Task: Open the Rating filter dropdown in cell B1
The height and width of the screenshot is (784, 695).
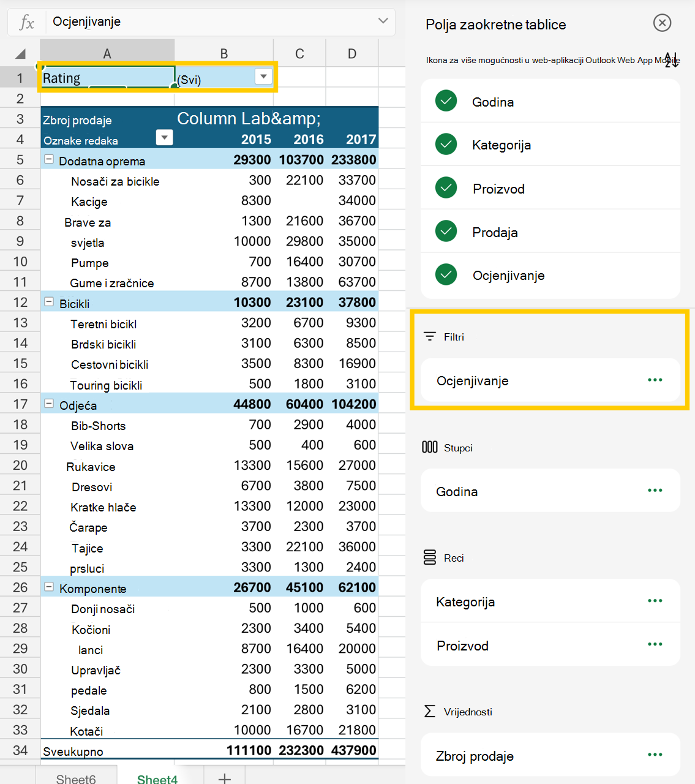Action: point(263,77)
